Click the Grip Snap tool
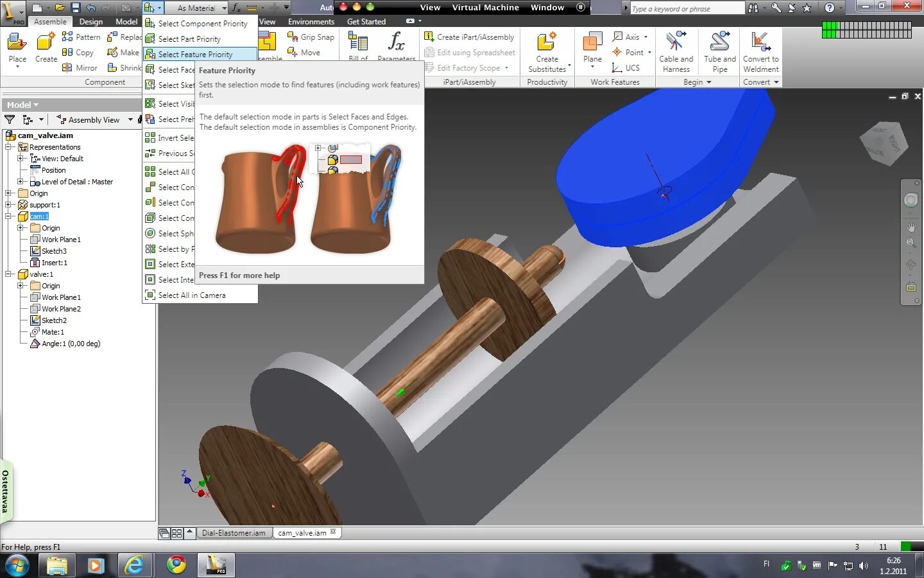 tap(311, 37)
